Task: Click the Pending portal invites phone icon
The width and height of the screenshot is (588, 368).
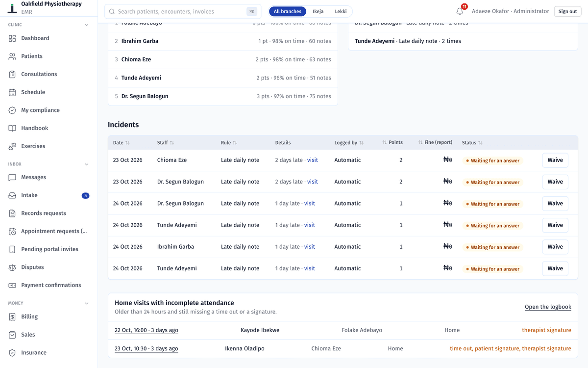Action: tap(12, 249)
